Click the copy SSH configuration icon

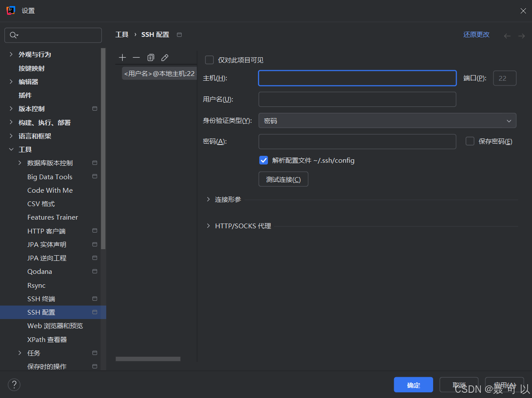[150, 58]
